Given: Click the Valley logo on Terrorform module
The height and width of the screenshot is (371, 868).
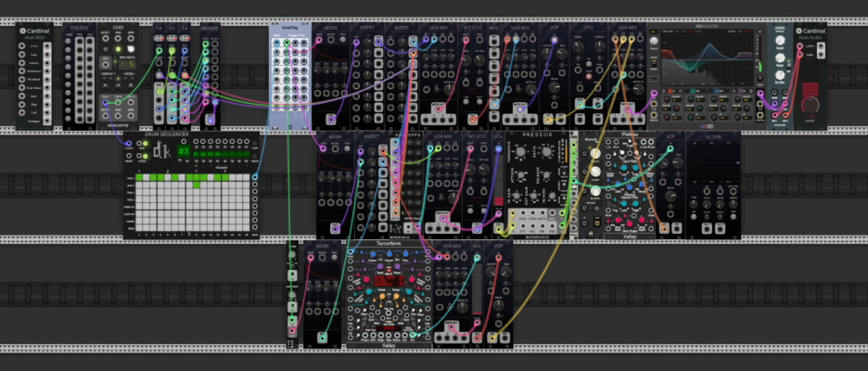Looking at the screenshot, I should 389,345.
